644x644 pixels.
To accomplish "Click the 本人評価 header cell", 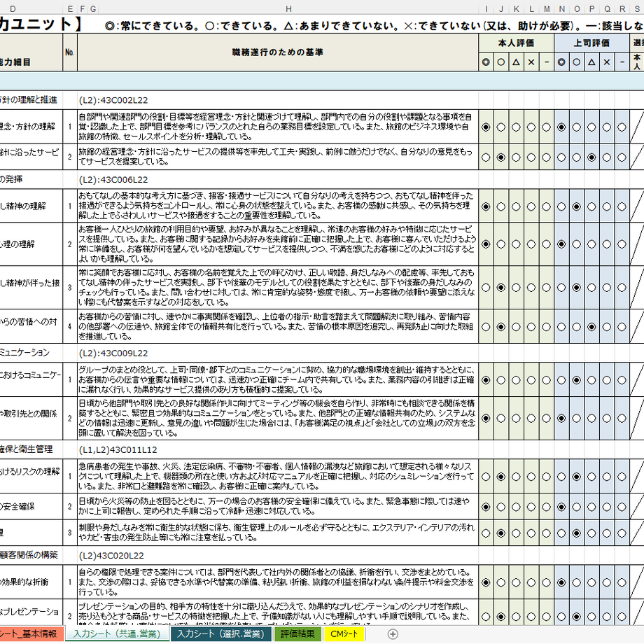I will click(517, 43).
